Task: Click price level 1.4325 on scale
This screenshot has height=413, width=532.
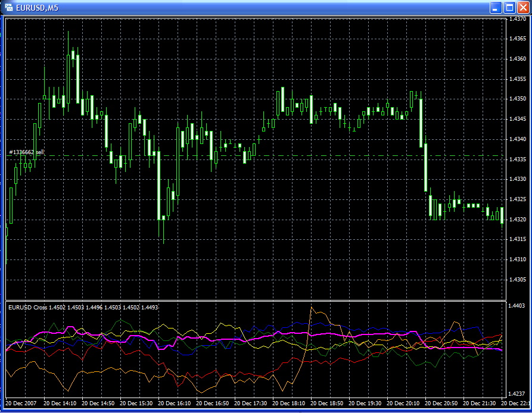Action: 518,199
